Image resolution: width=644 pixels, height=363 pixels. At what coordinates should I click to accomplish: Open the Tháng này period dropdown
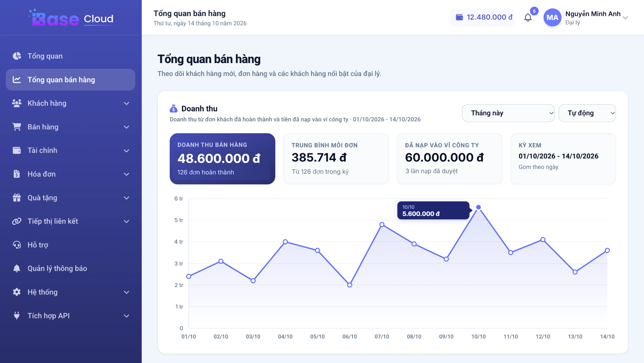(508, 113)
